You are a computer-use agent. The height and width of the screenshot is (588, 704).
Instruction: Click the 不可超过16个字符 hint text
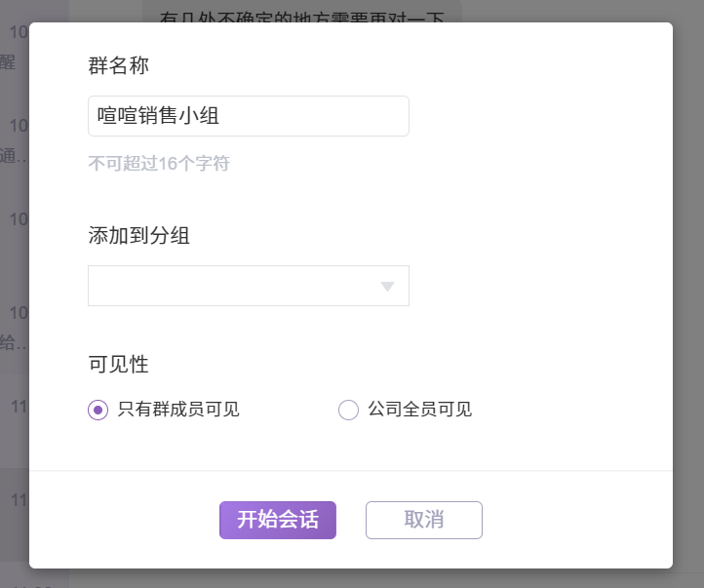(x=159, y=164)
